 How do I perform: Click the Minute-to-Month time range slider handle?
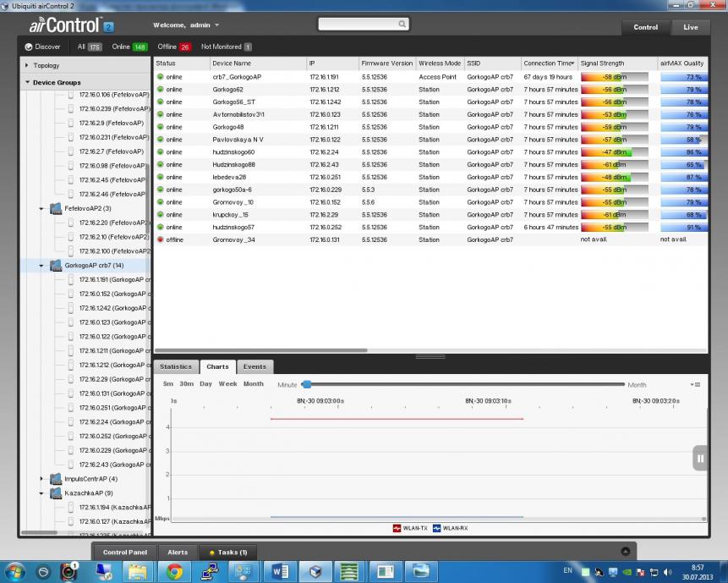[306, 385]
